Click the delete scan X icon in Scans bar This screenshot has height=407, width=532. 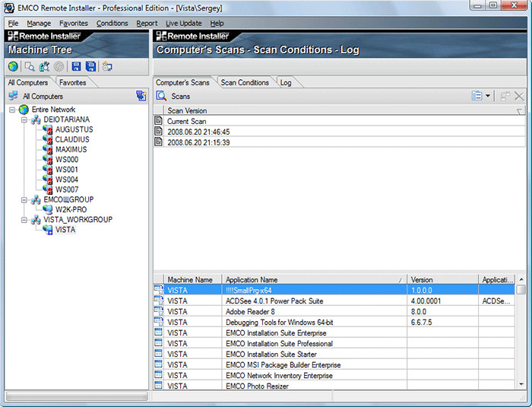click(x=519, y=96)
